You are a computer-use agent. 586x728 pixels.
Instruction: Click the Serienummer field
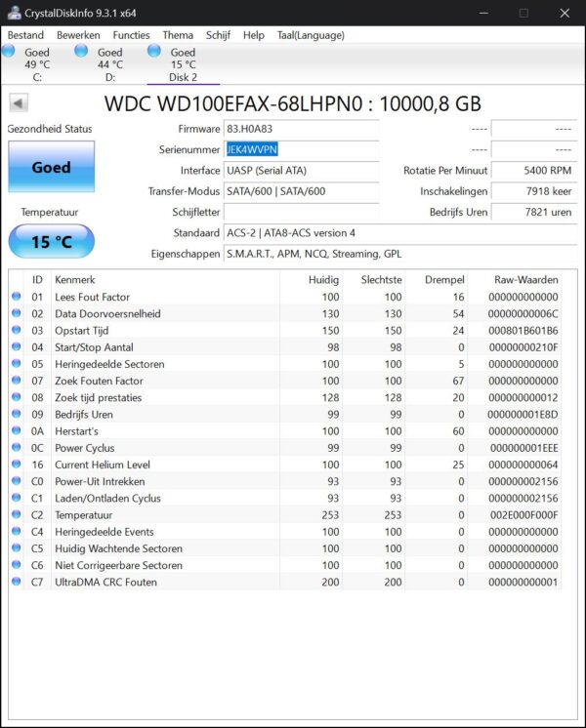click(301, 149)
